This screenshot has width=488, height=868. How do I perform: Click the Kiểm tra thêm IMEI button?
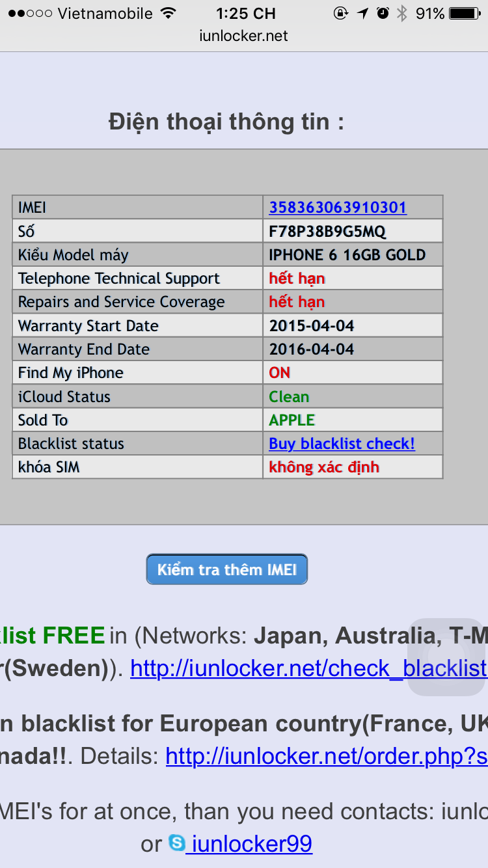[226, 569]
